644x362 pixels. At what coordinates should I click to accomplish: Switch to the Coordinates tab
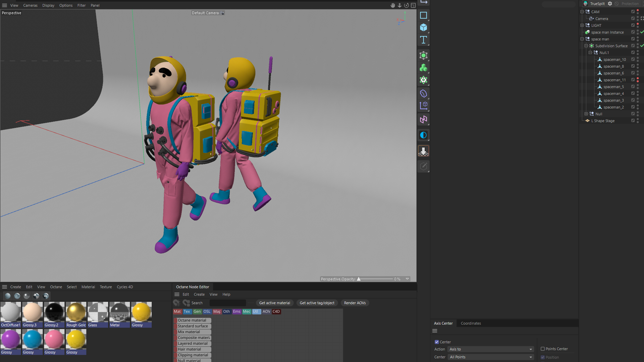pyautogui.click(x=471, y=323)
